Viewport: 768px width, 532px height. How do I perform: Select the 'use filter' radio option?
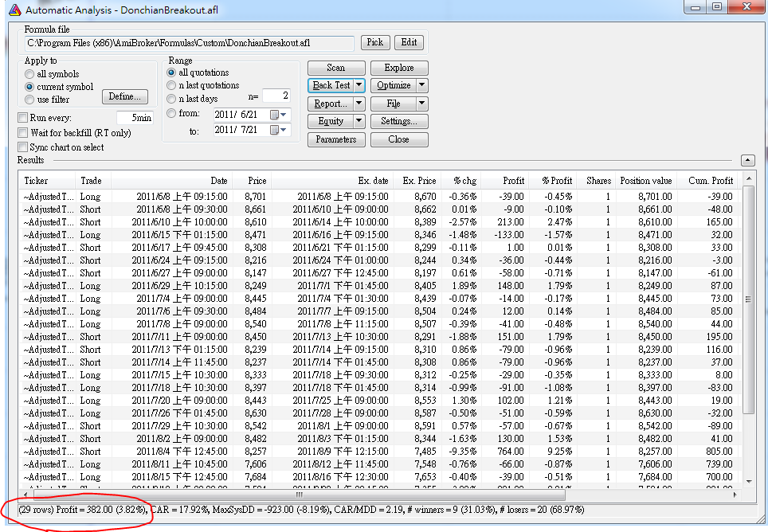pyautogui.click(x=29, y=100)
